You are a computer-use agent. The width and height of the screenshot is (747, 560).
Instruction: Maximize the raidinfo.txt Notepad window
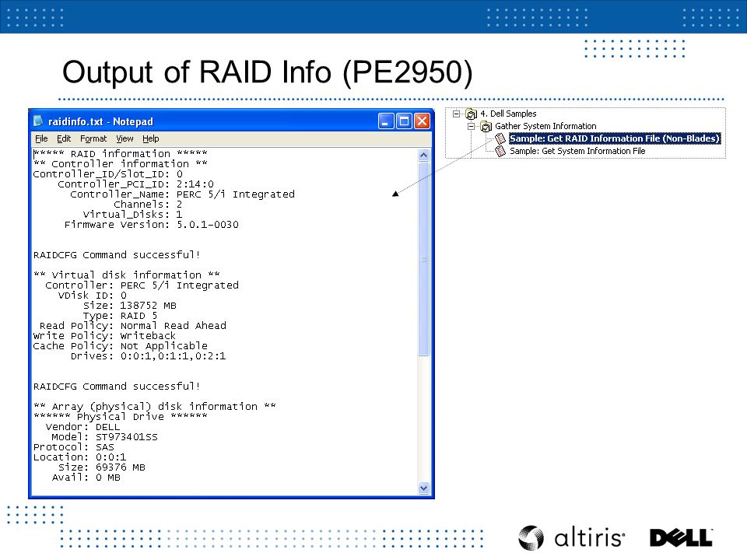point(404,121)
